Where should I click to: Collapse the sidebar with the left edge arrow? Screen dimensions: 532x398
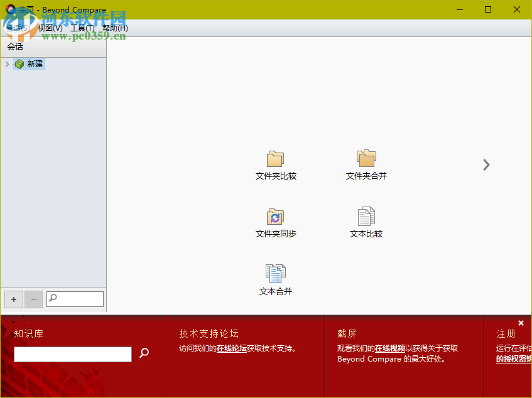click(6, 63)
